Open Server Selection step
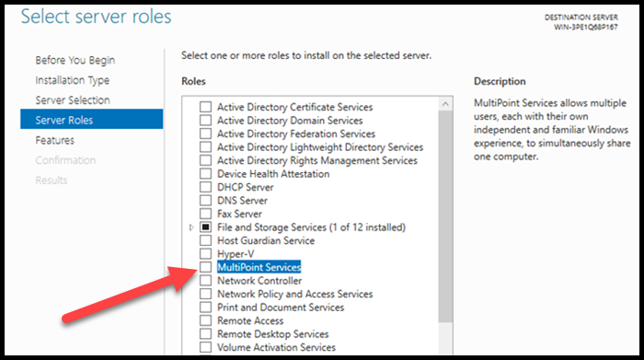The width and height of the screenshot is (644, 360). [x=73, y=100]
